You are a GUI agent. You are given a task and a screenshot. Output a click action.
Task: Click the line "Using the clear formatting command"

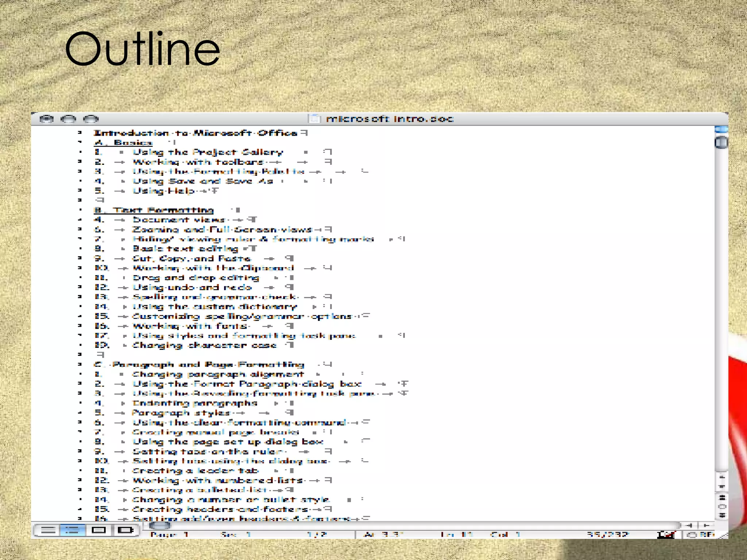239,423
